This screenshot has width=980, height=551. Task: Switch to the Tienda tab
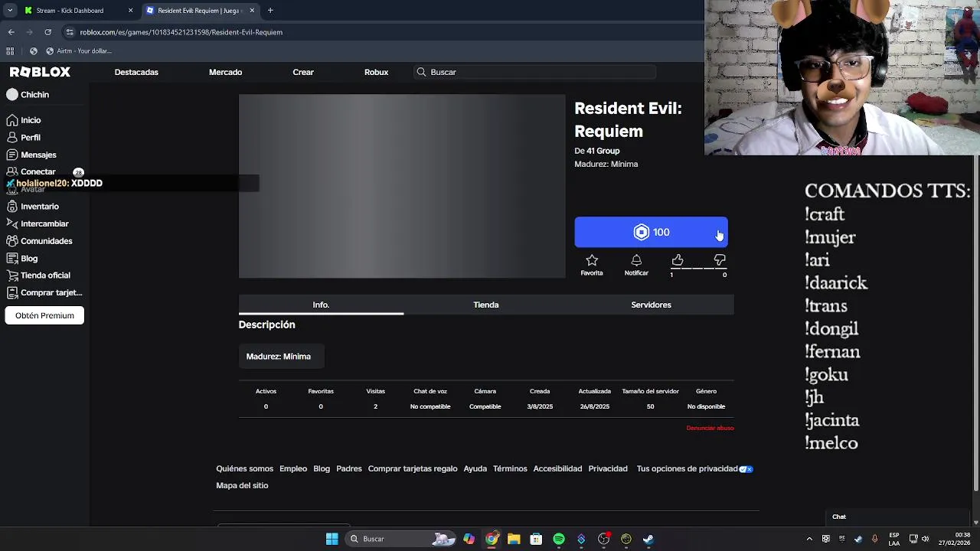(486, 305)
